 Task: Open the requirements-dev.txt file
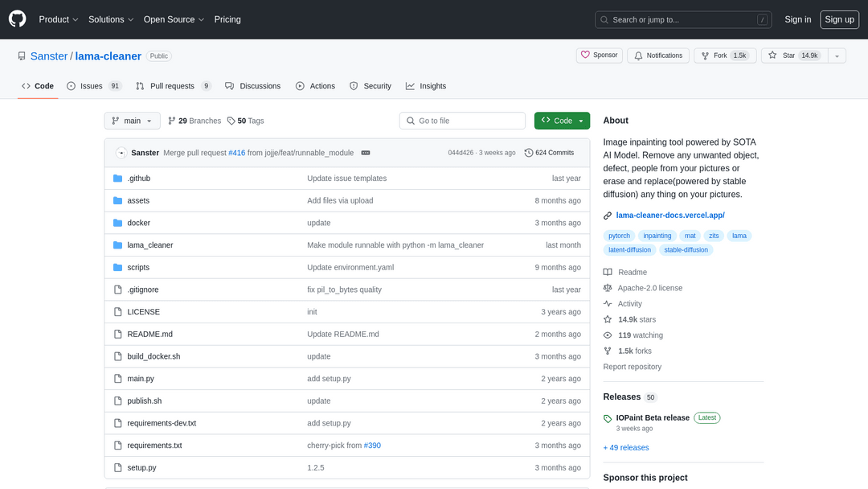(162, 423)
